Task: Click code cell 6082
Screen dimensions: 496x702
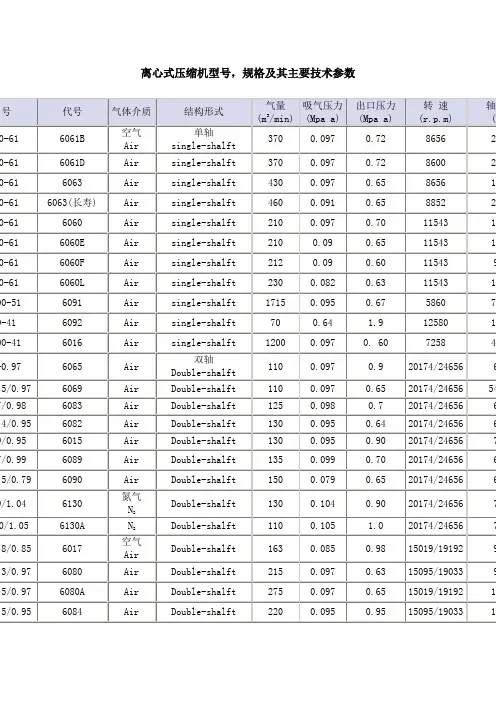Action: click(x=73, y=424)
